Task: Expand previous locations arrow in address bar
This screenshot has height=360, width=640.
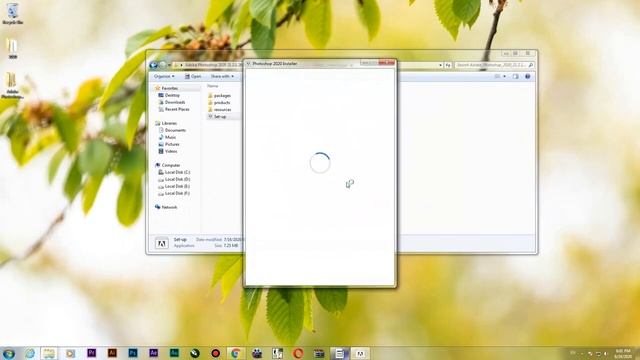Action: (440, 65)
